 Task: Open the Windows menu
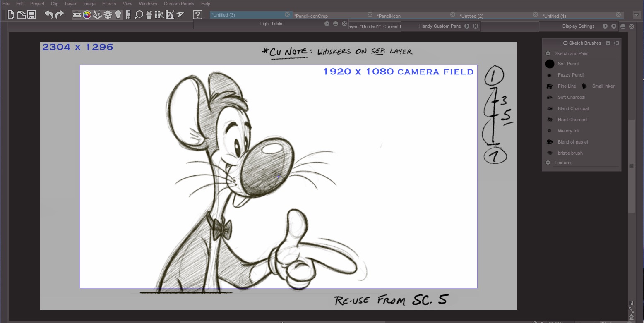point(148,4)
